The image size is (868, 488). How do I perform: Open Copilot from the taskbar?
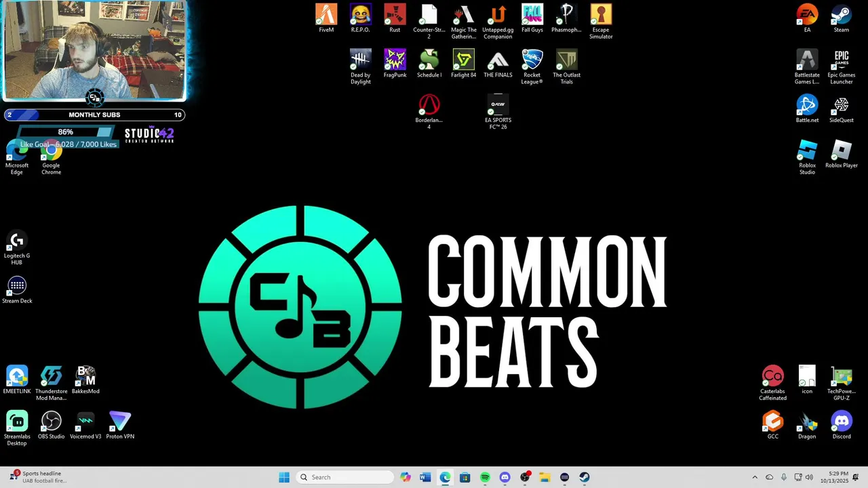click(x=406, y=477)
